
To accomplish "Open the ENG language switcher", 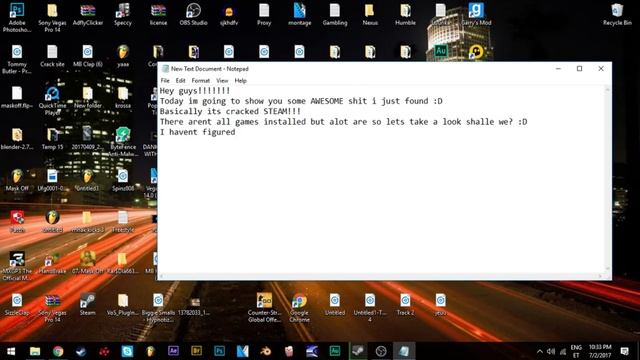I will [576, 351].
